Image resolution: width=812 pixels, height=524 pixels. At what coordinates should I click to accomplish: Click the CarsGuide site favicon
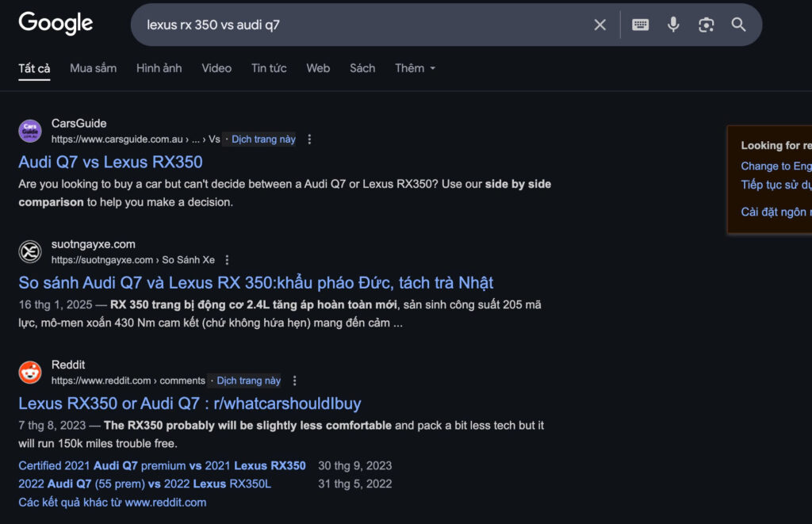pos(30,131)
